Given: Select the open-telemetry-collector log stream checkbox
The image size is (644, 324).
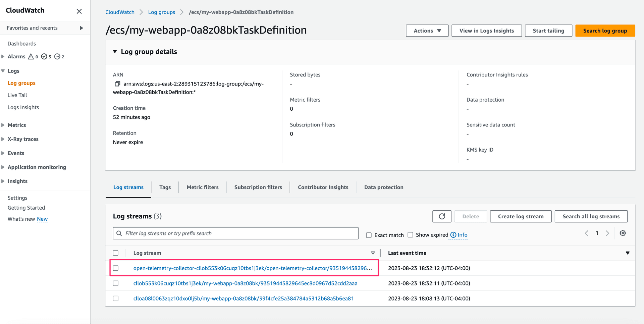Looking at the screenshot, I should click(116, 268).
